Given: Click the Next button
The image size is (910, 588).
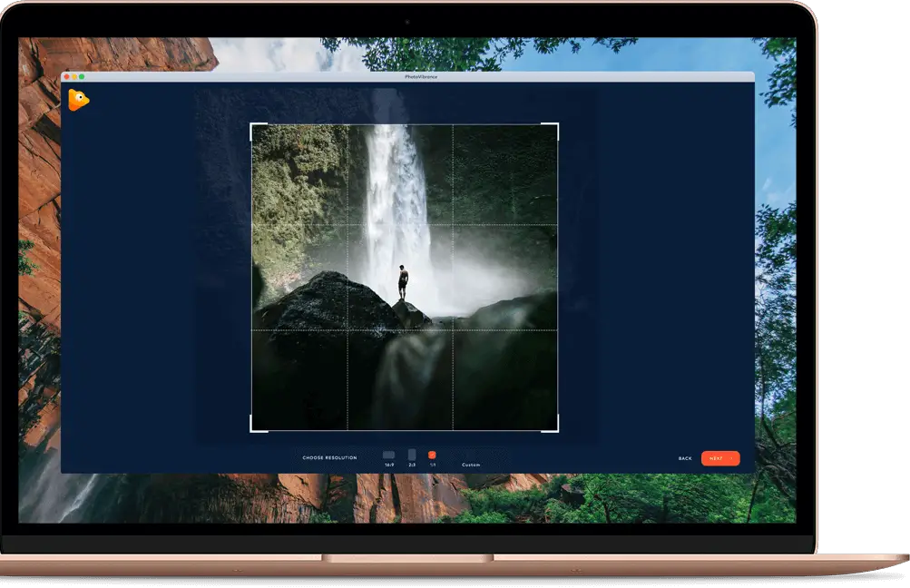Looking at the screenshot, I should 720,458.
